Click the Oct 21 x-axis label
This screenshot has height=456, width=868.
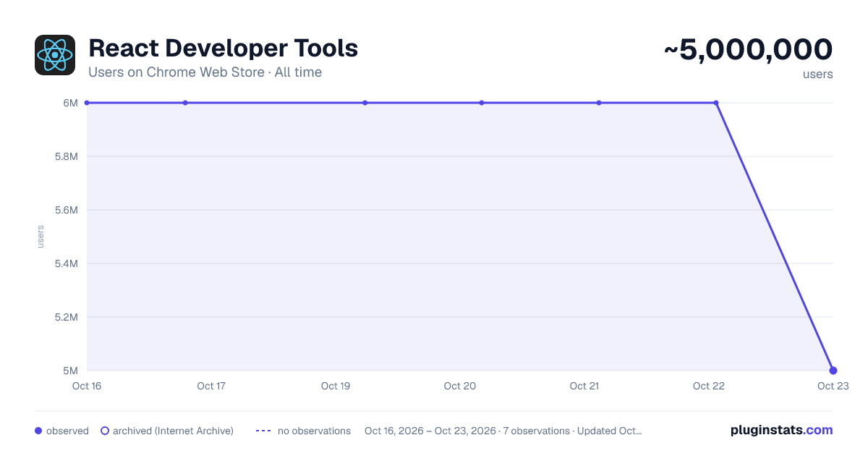pyautogui.click(x=584, y=386)
